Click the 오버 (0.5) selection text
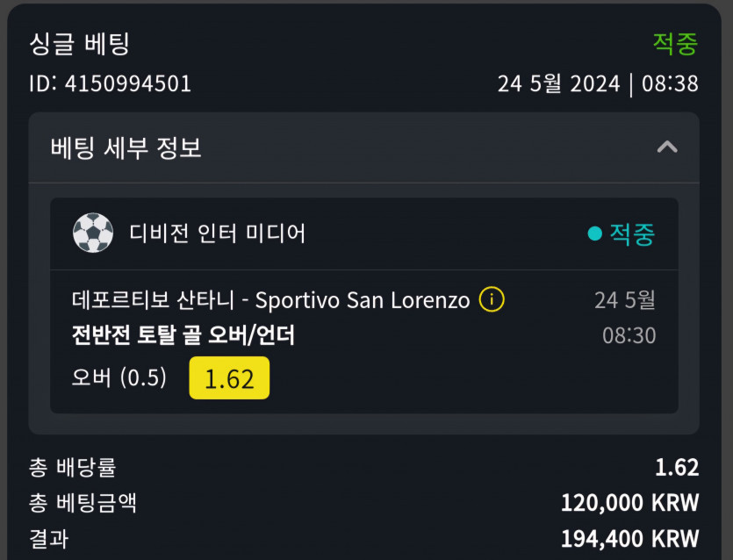733x560 pixels. pos(119,378)
